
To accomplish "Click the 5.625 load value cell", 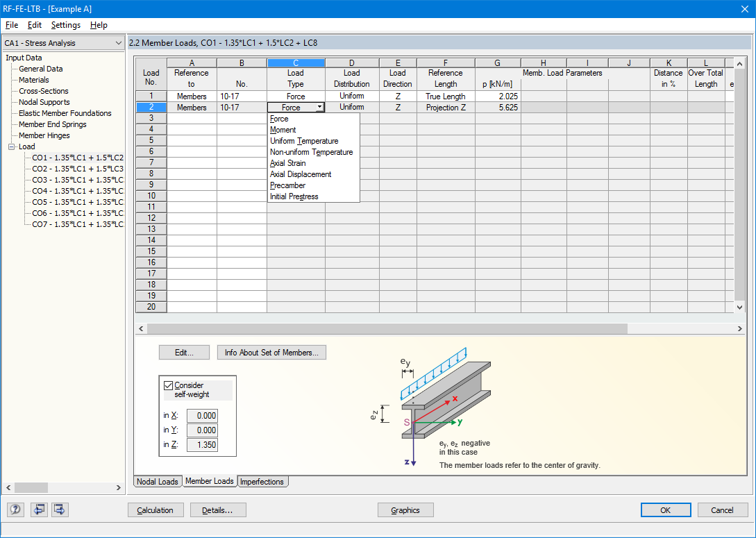I will tap(498, 108).
